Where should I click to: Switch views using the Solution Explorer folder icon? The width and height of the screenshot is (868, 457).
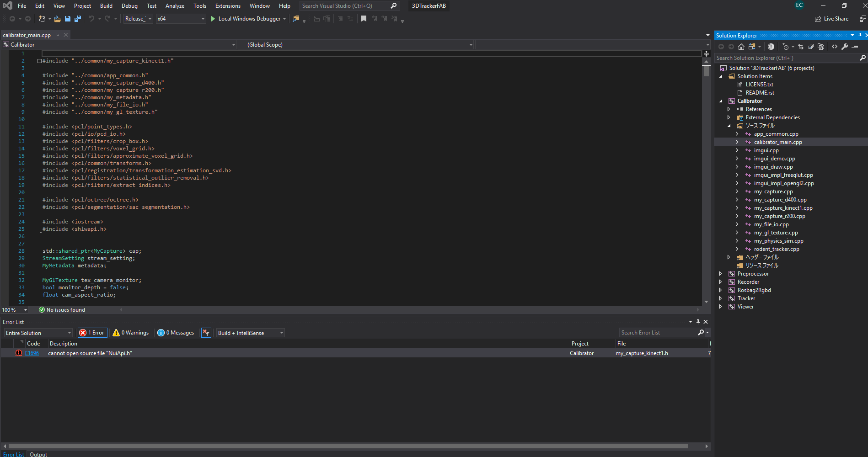751,47
